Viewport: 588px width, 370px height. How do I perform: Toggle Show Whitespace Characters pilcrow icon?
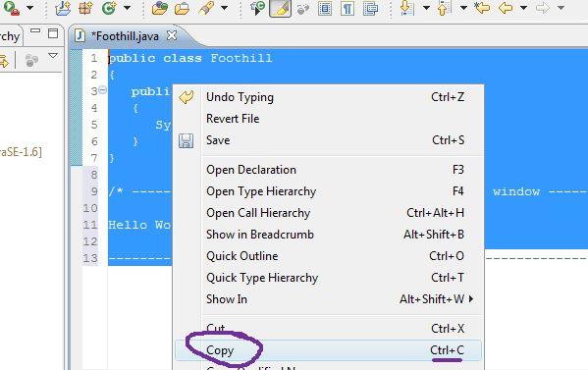pyautogui.click(x=347, y=8)
